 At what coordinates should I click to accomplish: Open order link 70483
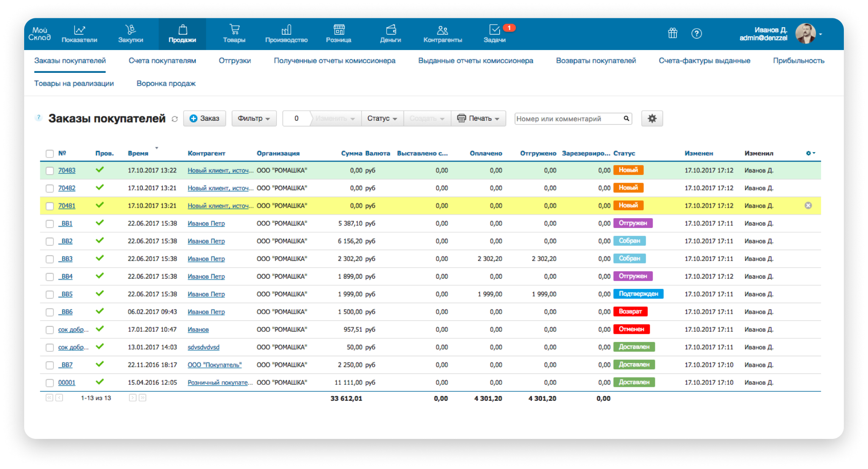[67, 170]
